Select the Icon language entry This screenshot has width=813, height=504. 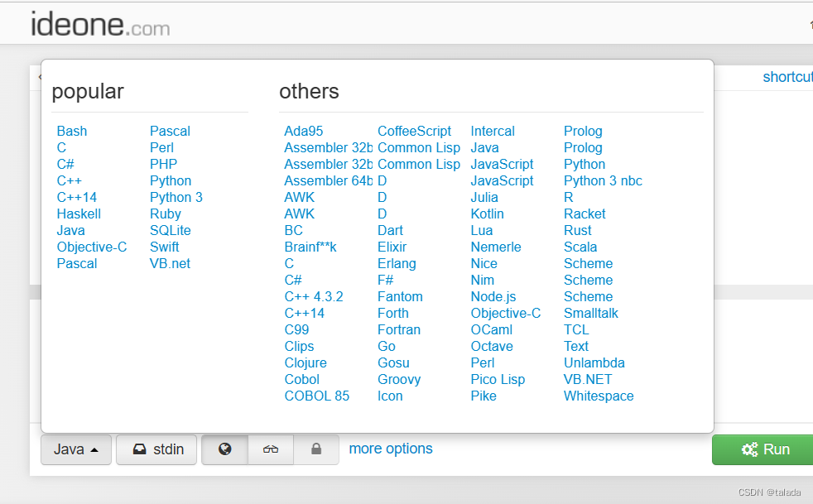(390, 396)
